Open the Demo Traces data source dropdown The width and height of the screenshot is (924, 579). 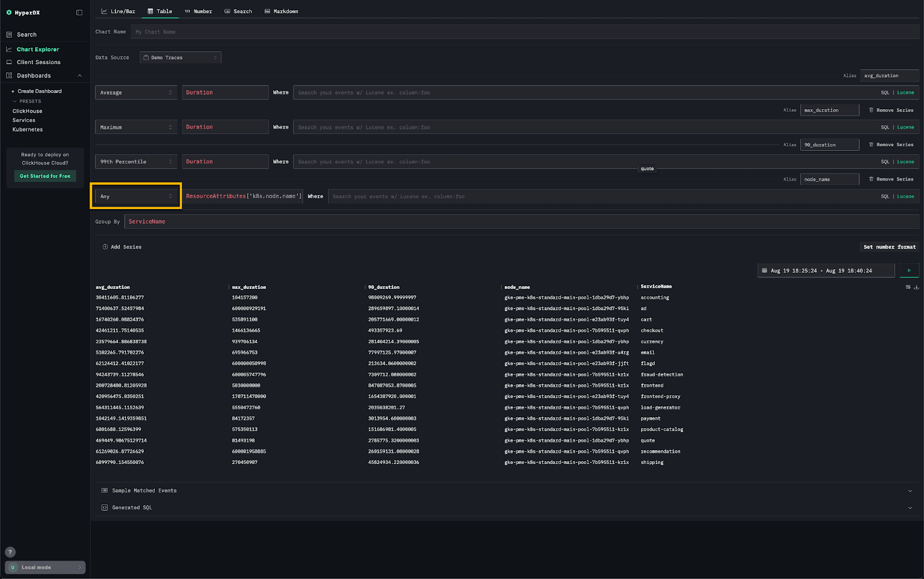[180, 58]
